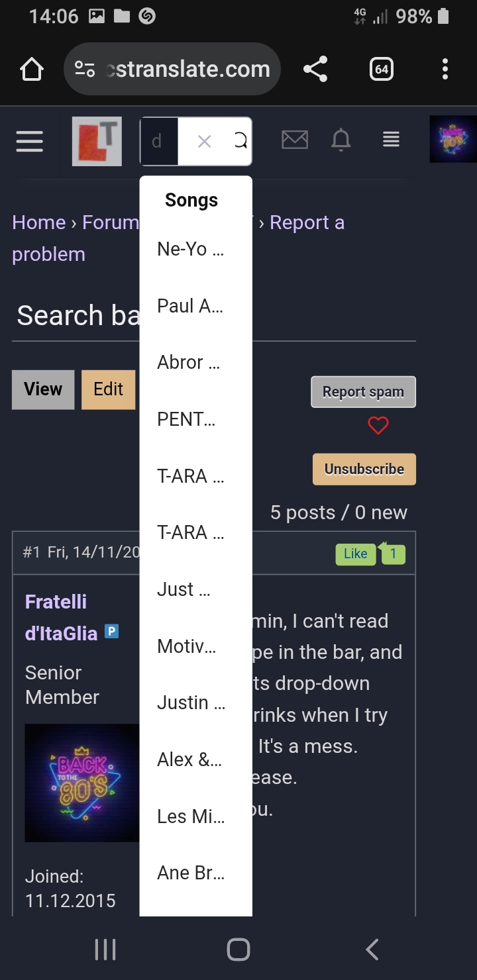Click the Unsubscribe button
The height and width of the screenshot is (980, 477).
(364, 469)
